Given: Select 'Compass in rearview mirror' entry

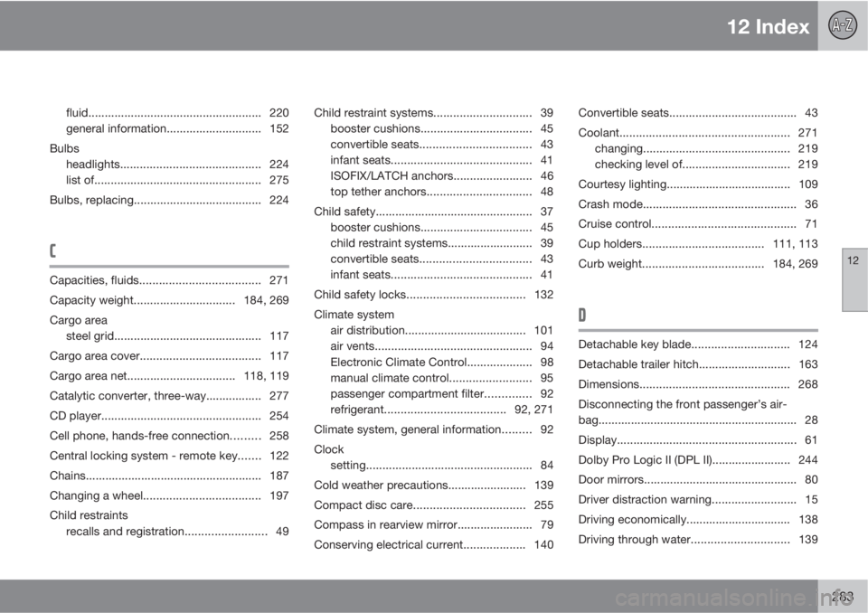Looking at the screenshot, I should (433, 524).
